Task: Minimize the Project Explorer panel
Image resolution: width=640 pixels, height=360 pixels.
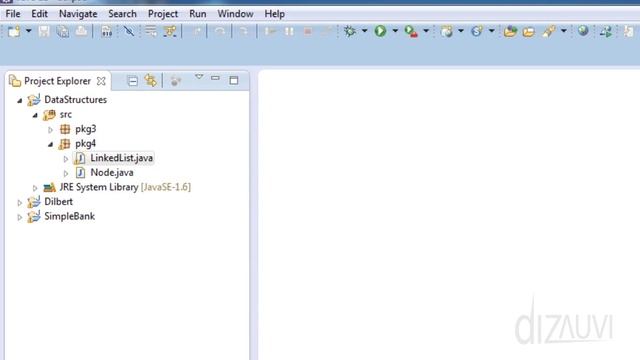Action: pyautogui.click(x=215, y=78)
